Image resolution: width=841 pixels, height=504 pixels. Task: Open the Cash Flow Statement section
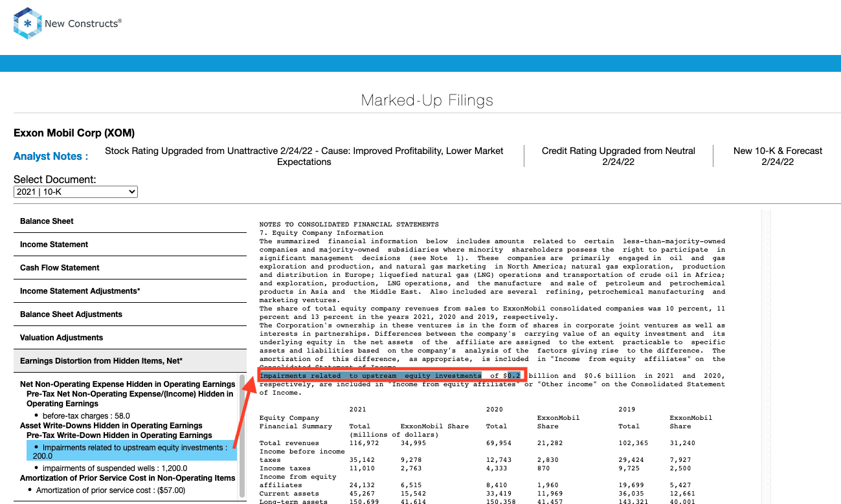point(130,268)
